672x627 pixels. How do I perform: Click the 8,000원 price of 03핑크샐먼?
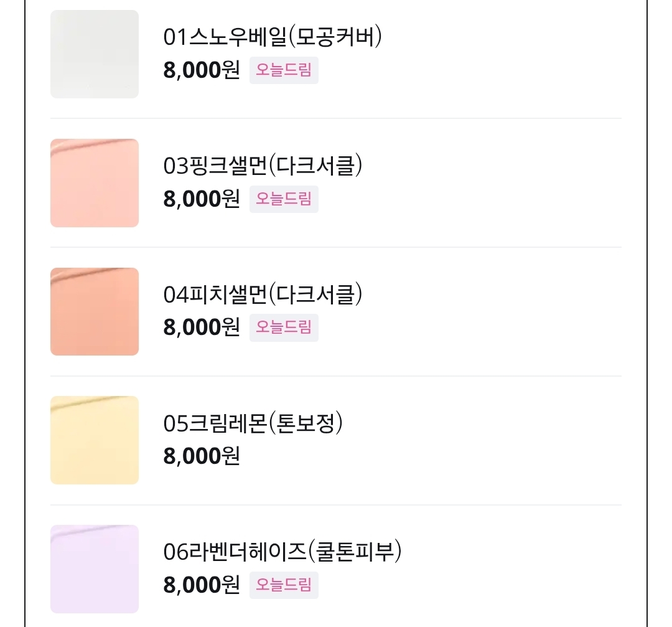(x=201, y=199)
